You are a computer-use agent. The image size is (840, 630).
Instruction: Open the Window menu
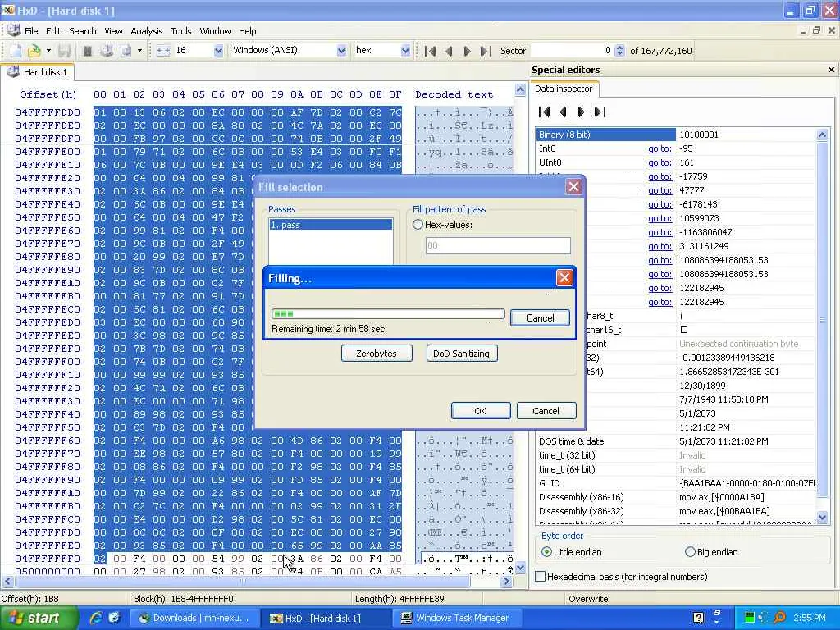click(215, 31)
